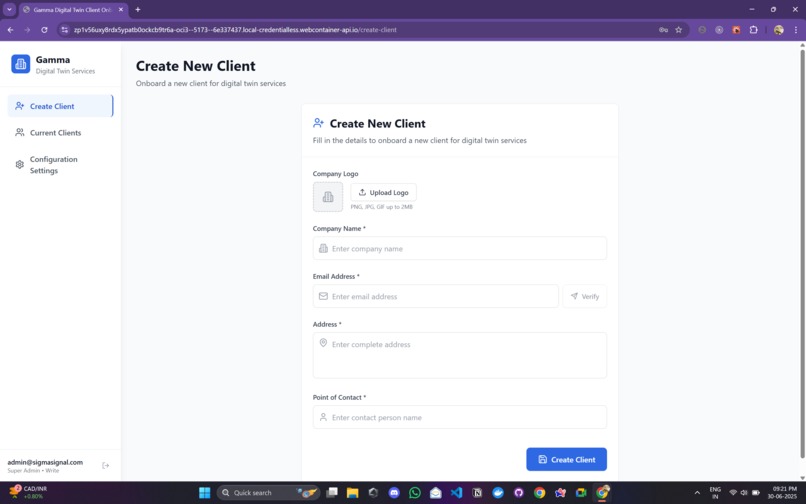The image size is (806, 504).
Task: Open the Chrome Extensions puzzle icon
Action: click(x=754, y=30)
